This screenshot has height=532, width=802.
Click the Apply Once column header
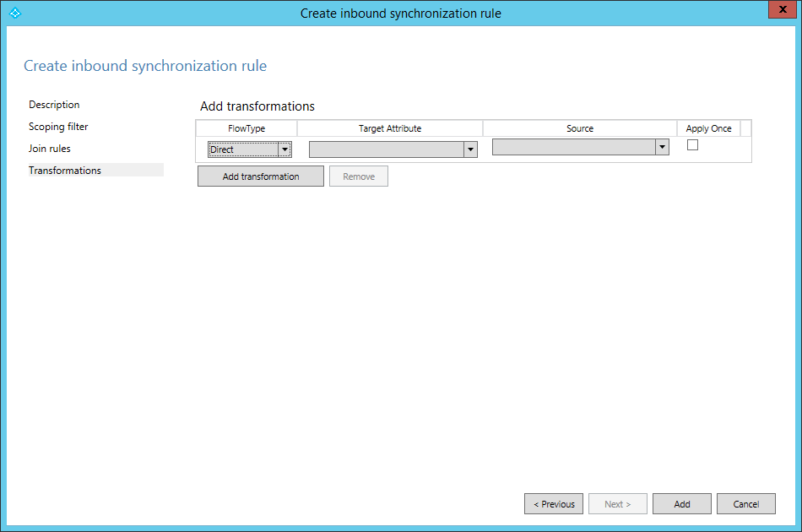(x=708, y=128)
